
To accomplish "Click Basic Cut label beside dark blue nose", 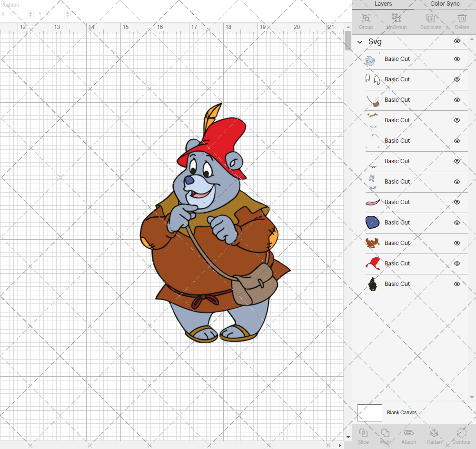I will click(397, 223).
